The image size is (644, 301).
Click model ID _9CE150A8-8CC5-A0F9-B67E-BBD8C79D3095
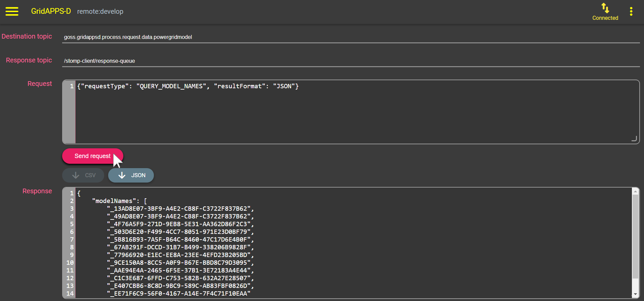[x=179, y=263]
